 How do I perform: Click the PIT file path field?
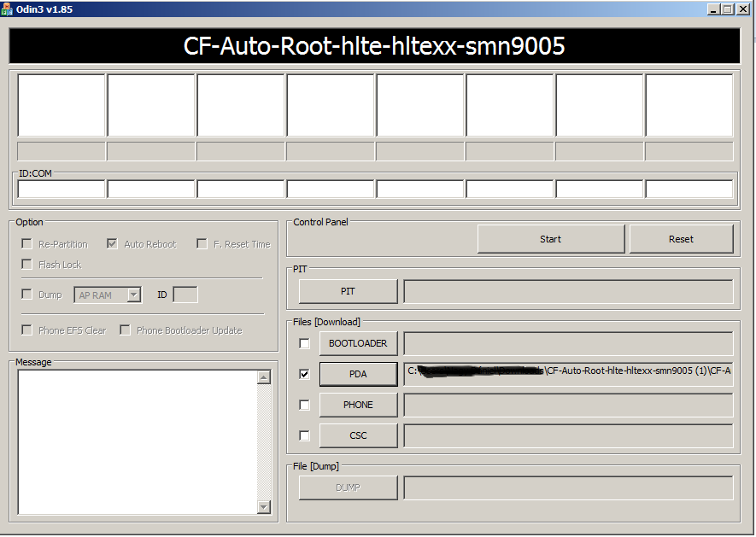(x=568, y=291)
